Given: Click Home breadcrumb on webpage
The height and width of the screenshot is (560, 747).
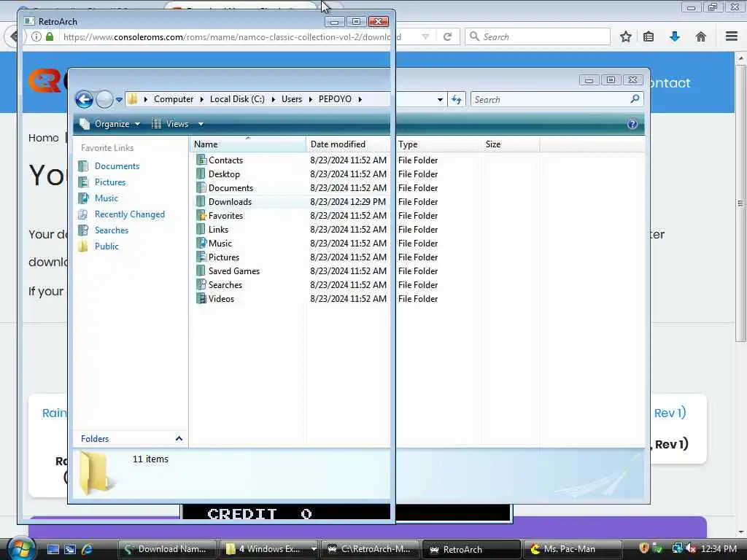Looking at the screenshot, I should (x=43, y=138).
